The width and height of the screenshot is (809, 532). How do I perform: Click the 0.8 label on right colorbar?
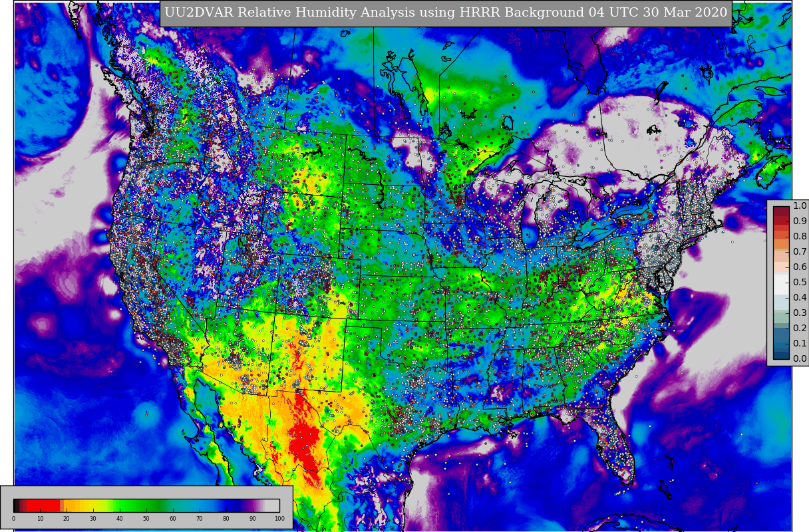(800, 237)
